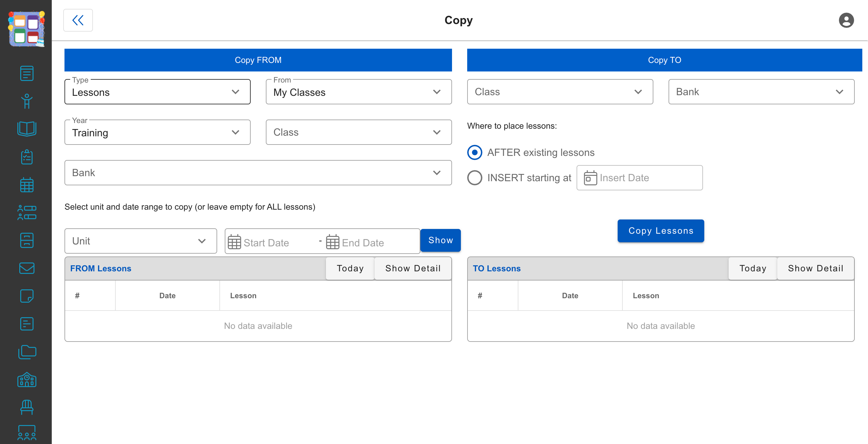Click Today in FROM Lessons header

point(350,268)
